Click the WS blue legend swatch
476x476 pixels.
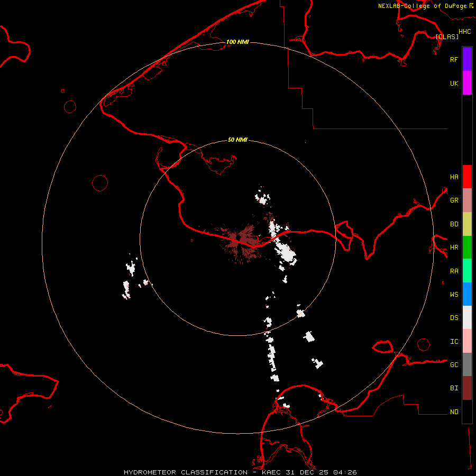click(467, 294)
